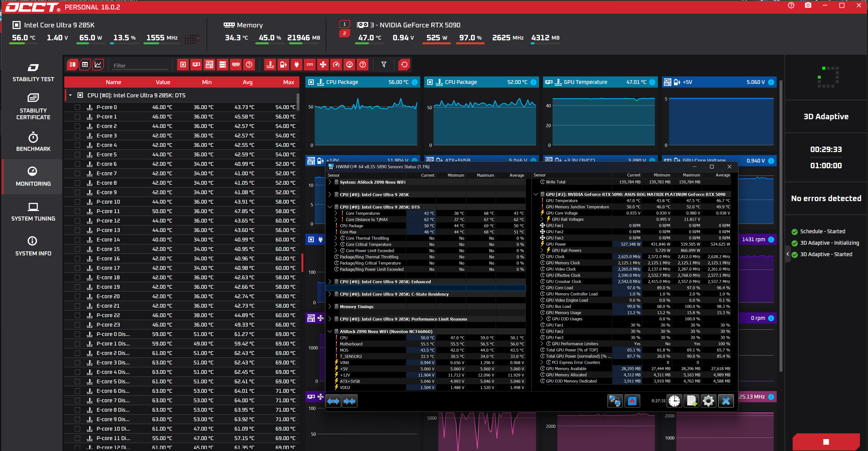Switch to graph view icon in toolbar

pos(98,64)
